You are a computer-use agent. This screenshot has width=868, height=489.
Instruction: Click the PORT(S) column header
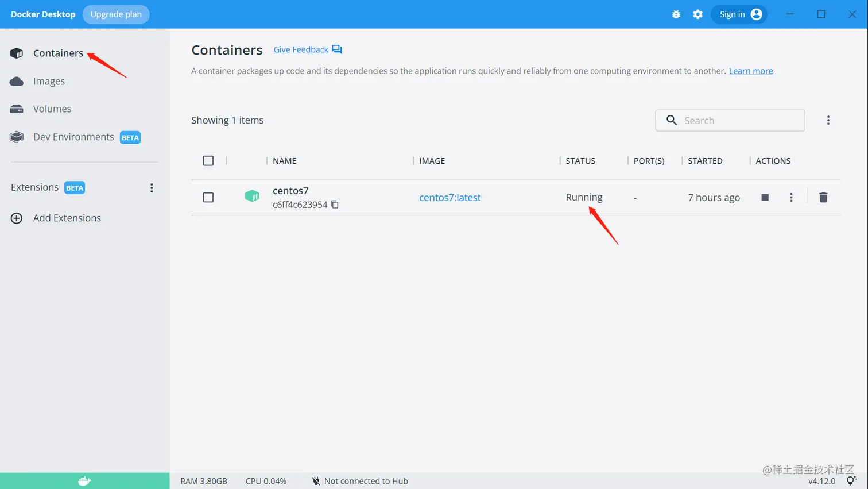(649, 161)
